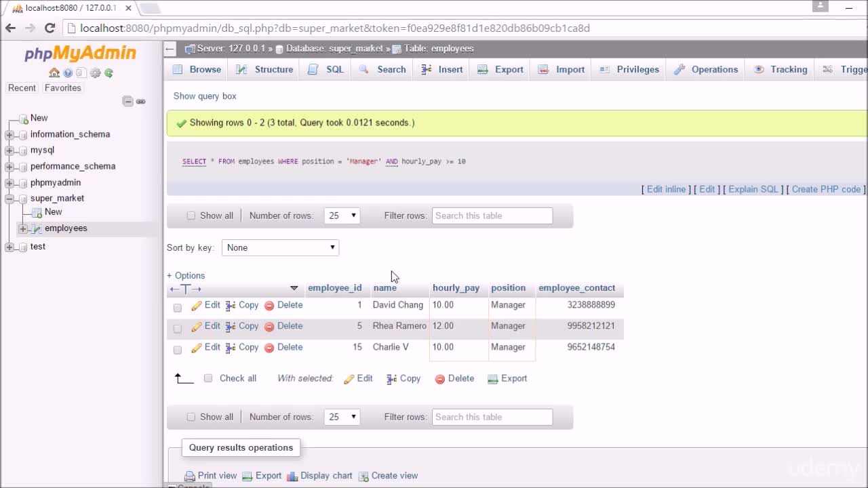Click With selected Copy icon
The height and width of the screenshot is (488, 868).
392,379
